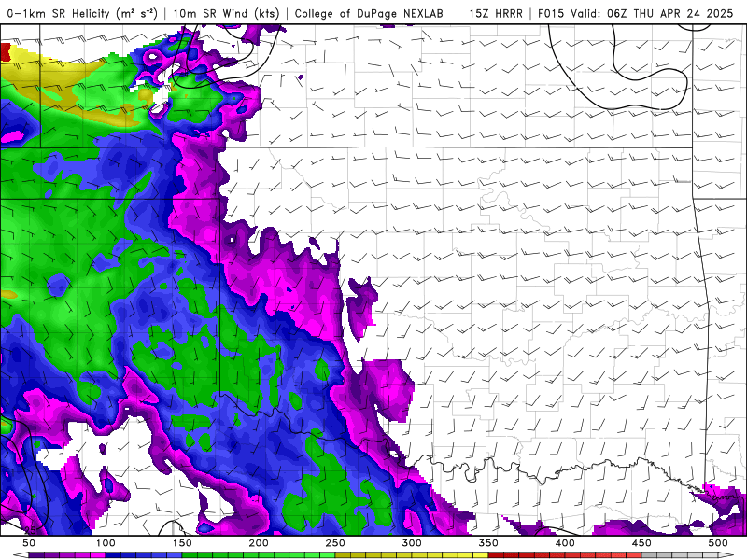Click the 'Valid: 06Z THU APR 24 2025' text
This screenshot has width=747, height=560.
[652, 13]
